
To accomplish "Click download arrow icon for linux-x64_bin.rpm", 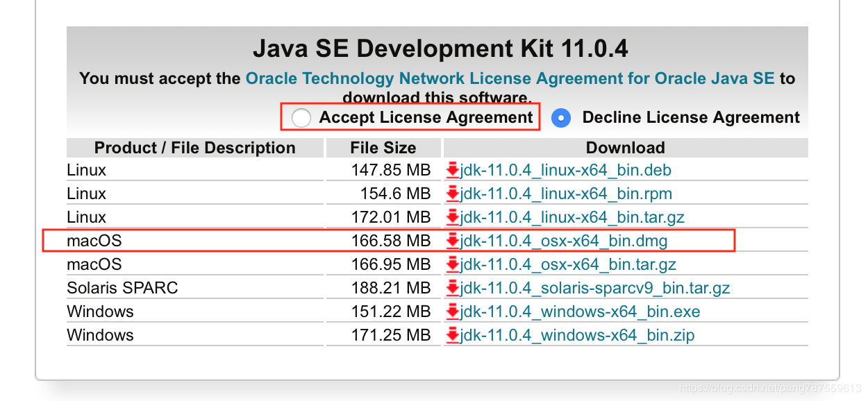I will click(453, 194).
